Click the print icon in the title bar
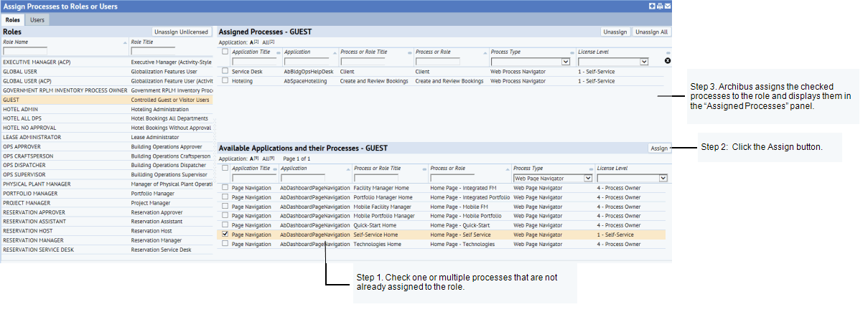Image resolution: width=868 pixels, height=312 pixels. (x=660, y=6)
